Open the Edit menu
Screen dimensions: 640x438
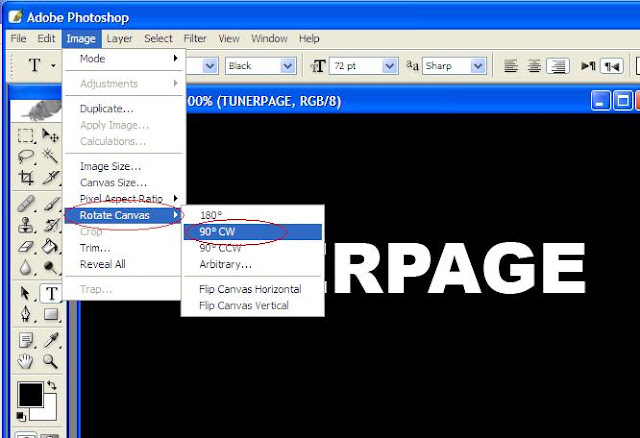46,38
